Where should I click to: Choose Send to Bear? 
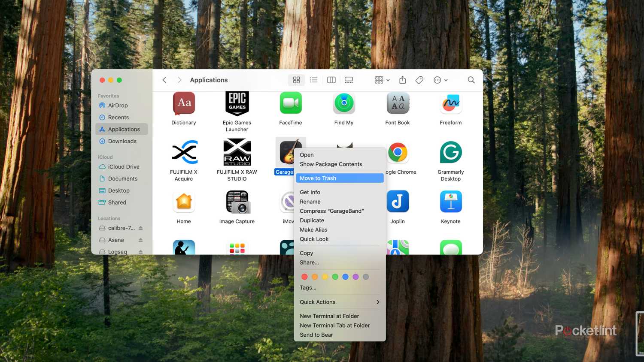click(340, 335)
